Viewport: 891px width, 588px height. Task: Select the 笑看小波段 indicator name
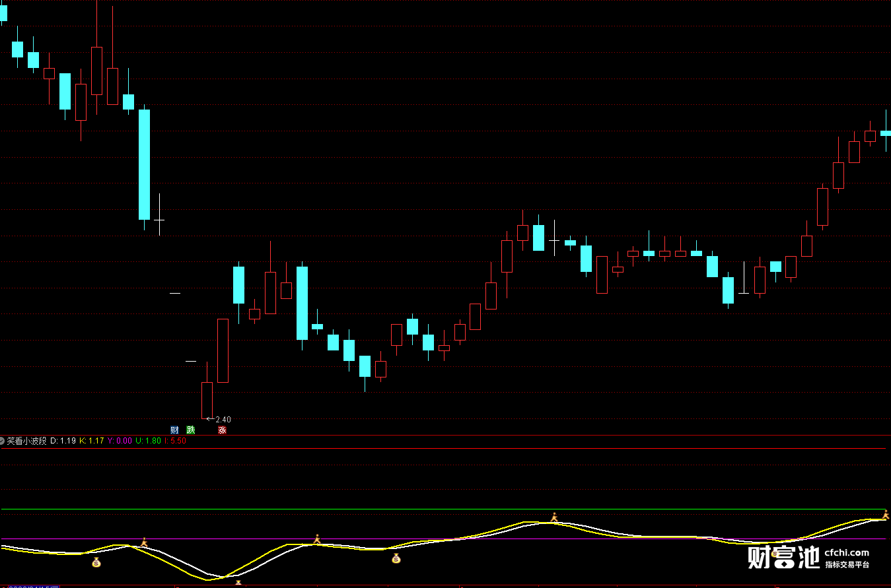coord(27,440)
